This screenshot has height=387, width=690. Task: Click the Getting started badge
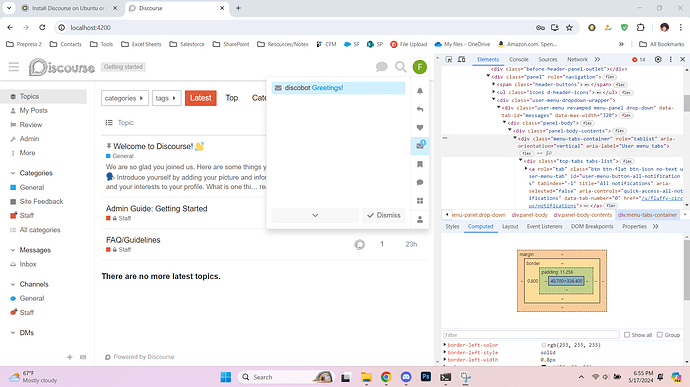123,67
